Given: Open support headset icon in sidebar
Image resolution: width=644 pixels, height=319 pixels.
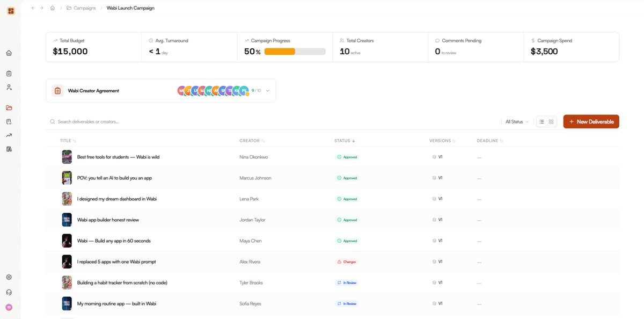Looking at the screenshot, I should pos(9,292).
